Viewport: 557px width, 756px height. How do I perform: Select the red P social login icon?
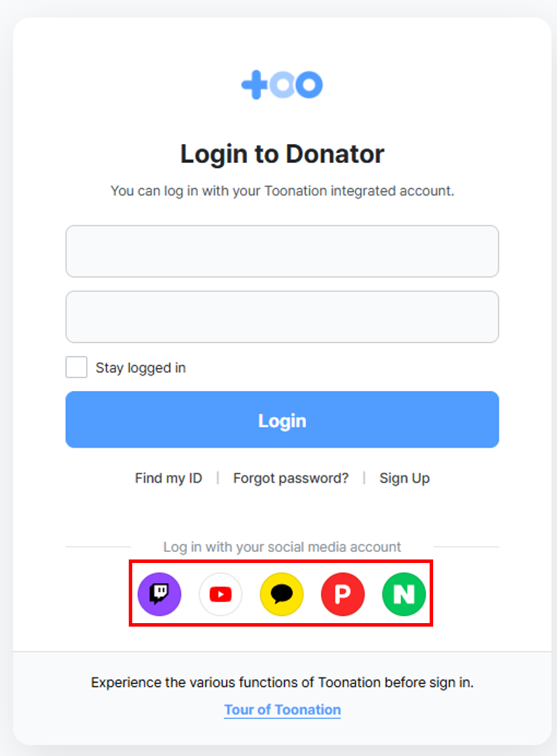343,594
